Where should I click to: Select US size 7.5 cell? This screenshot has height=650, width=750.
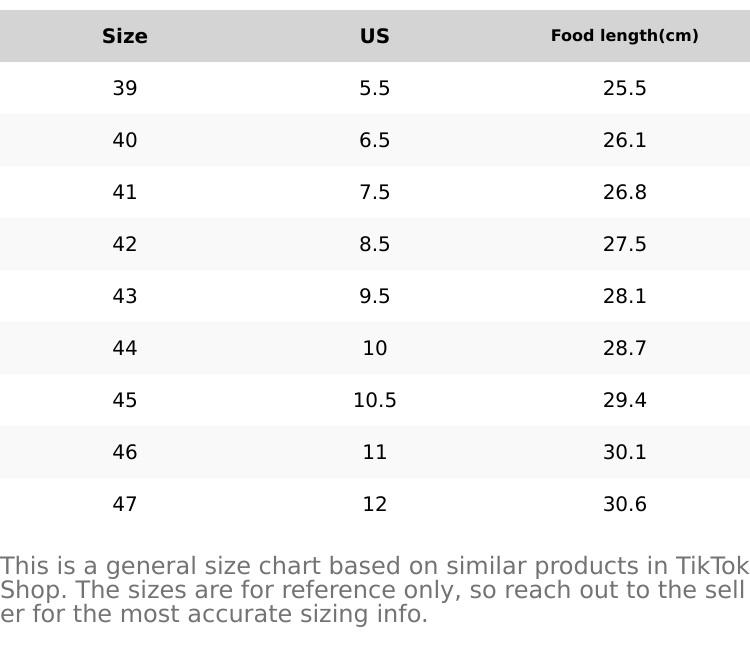click(374, 192)
